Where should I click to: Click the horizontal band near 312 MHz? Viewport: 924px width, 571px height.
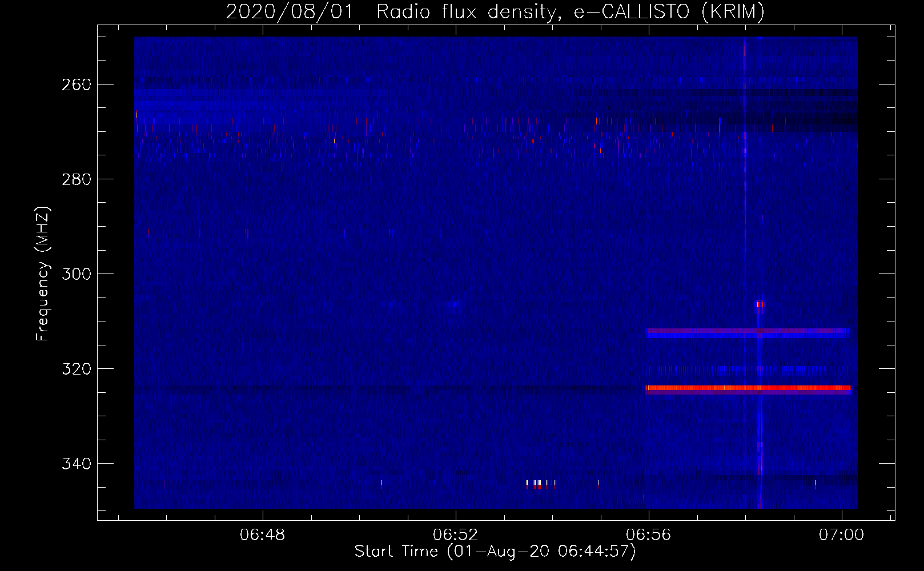[749, 332]
